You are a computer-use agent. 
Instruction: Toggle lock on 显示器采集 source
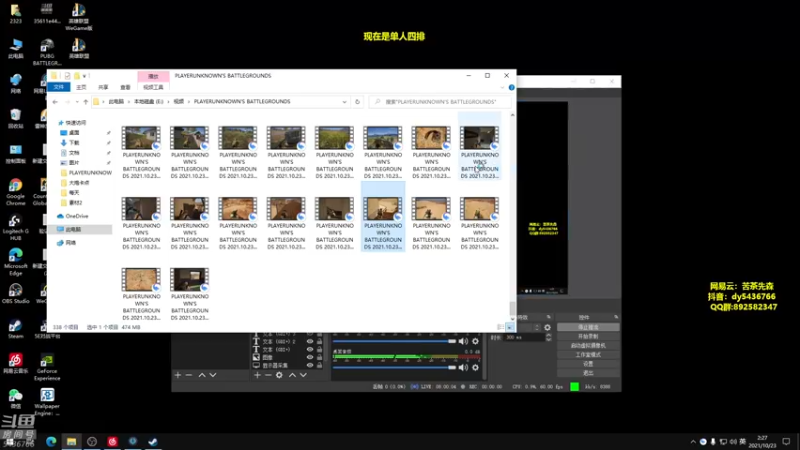coord(319,365)
